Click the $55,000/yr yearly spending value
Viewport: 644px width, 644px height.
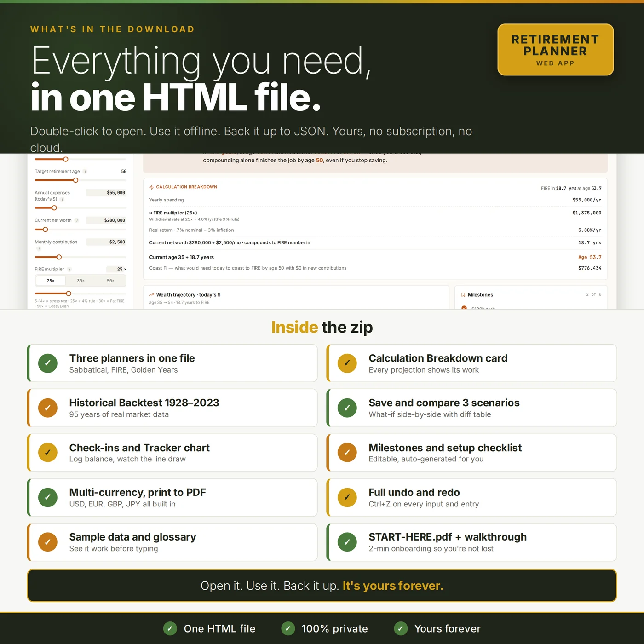587,200
